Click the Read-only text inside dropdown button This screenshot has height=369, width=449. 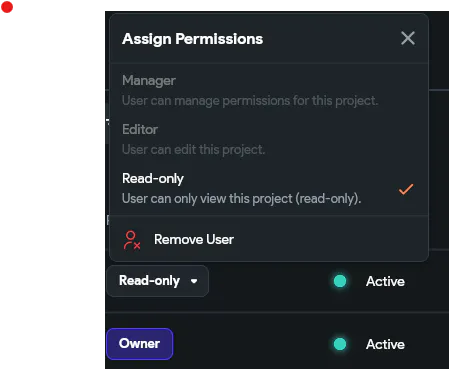(149, 281)
